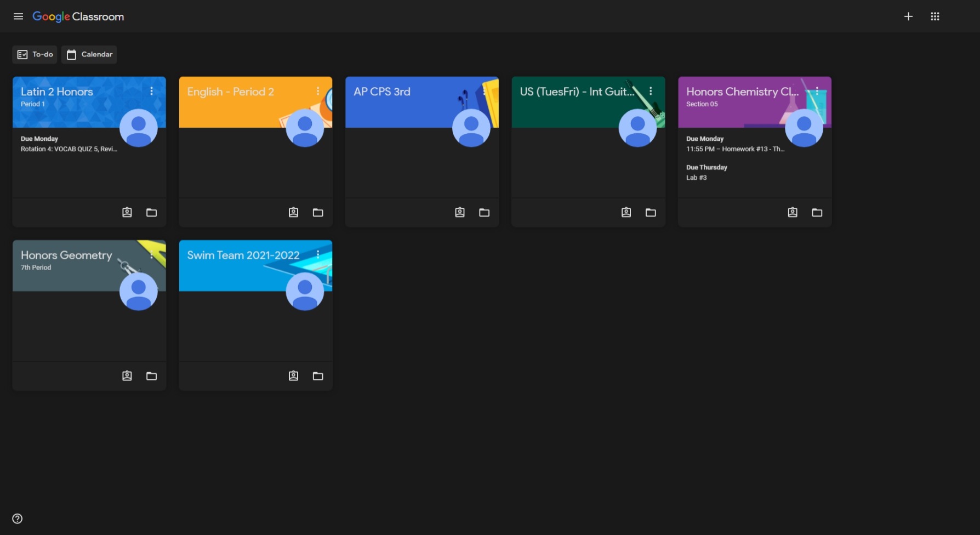Open the Google apps grid launcher
The image size is (980, 535).
pos(935,16)
